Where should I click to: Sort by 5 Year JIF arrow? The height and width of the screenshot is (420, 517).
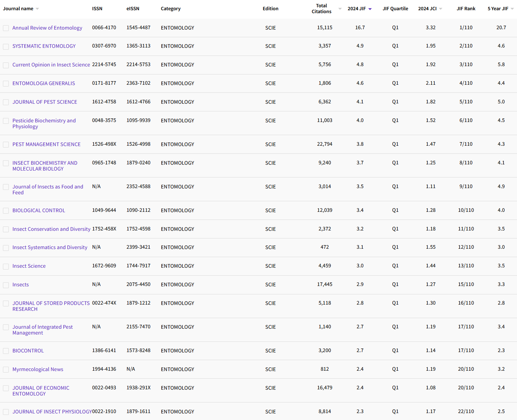point(512,9)
